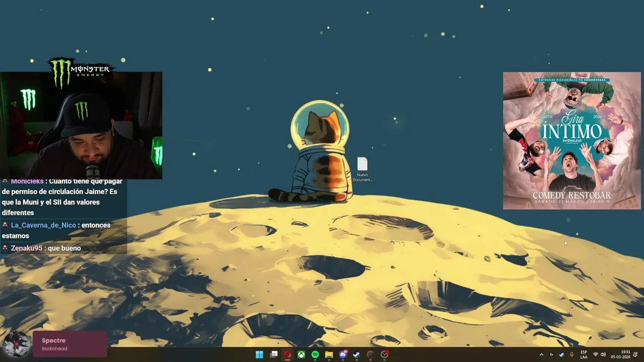Click the microphone tray icon
644x362 pixels.
pyautogui.click(x=572, y=354)
